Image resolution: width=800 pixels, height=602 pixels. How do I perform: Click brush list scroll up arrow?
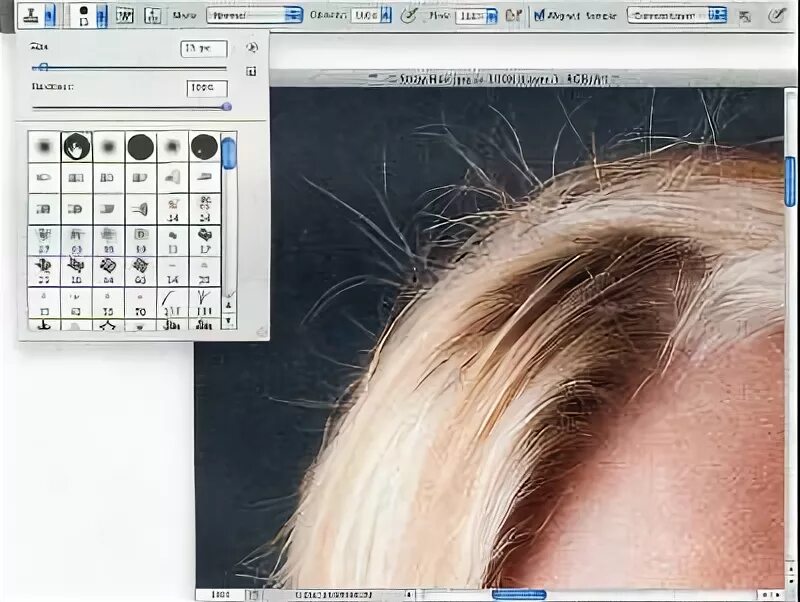click(229, 305)
